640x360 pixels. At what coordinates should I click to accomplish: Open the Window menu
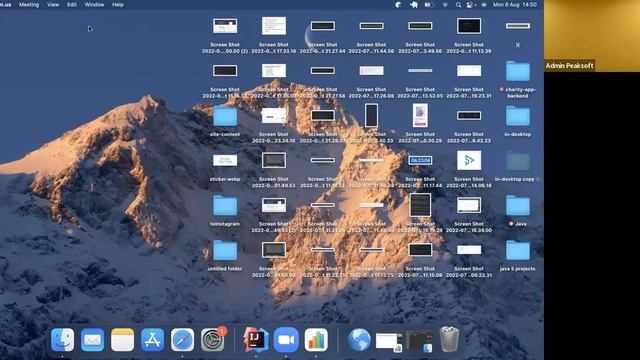[94, 4]
